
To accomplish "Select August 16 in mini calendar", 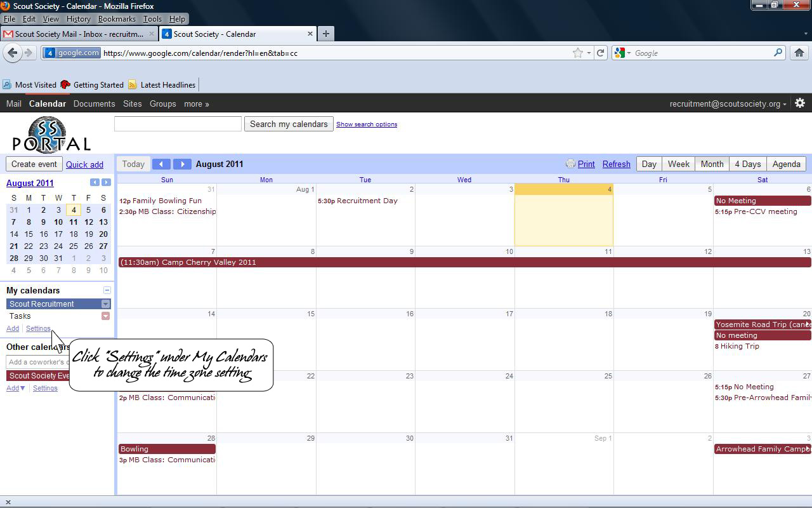I will (43, 234).
